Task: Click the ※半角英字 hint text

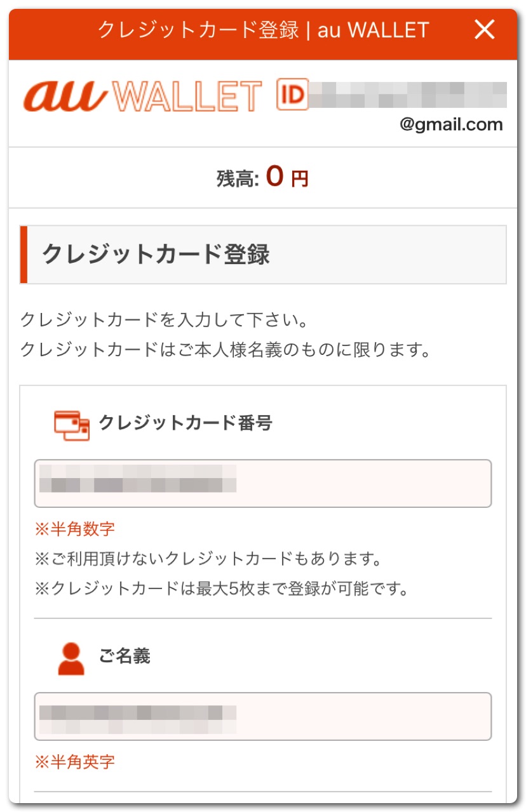Action: (x=74, y=762)
